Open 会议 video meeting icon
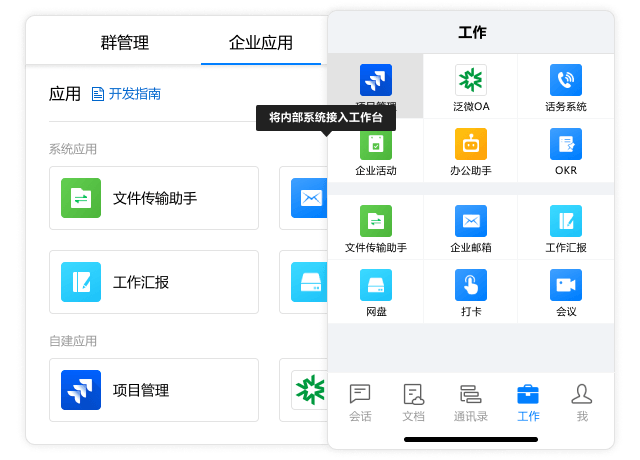640x460 pixels. click(x=565, y=286)
